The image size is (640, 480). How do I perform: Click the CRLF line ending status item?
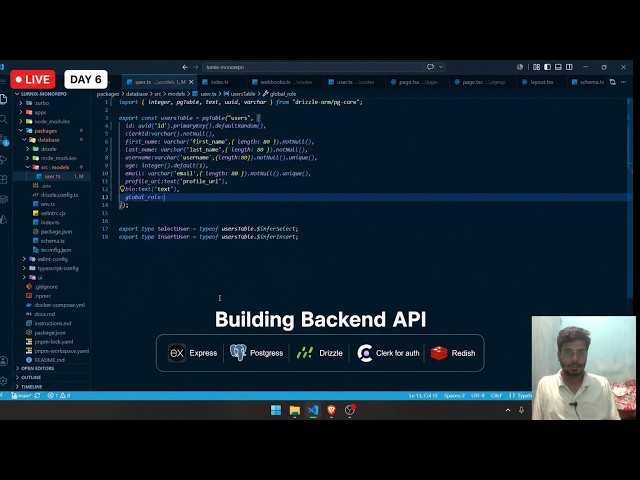point(496,396)
